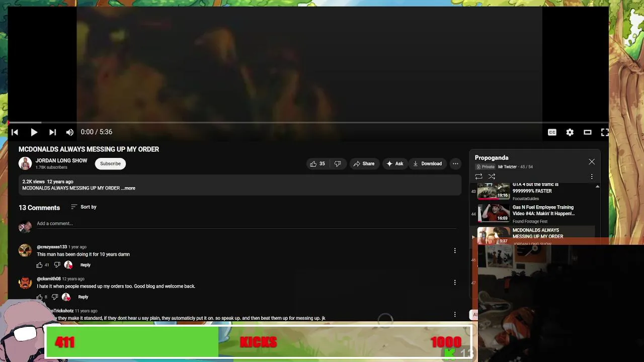Share the video
This screenshot has width=644, height=362.
tap(364, 164)
